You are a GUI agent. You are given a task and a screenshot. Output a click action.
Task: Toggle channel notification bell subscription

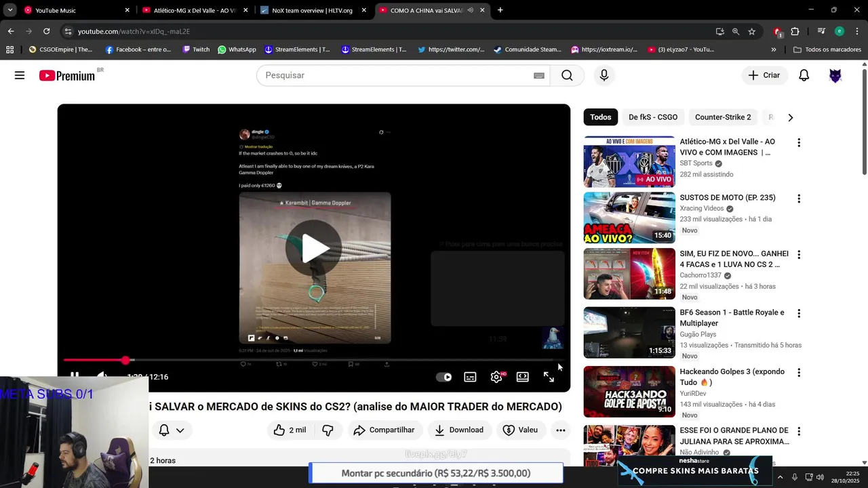click(x=171, y=430)
